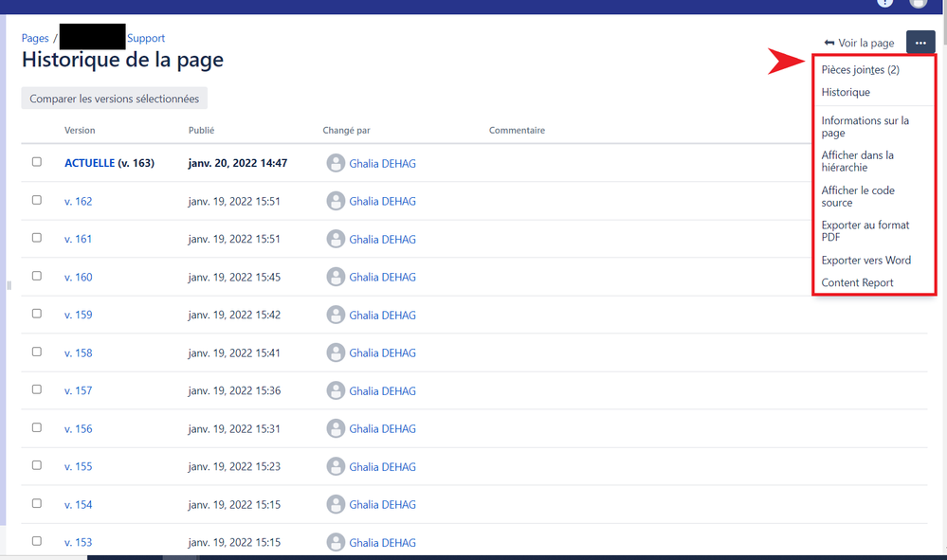The width and height of the screenshot is (947, 560).
Task: Click the Changé par column header
Action: coord(346,131)
